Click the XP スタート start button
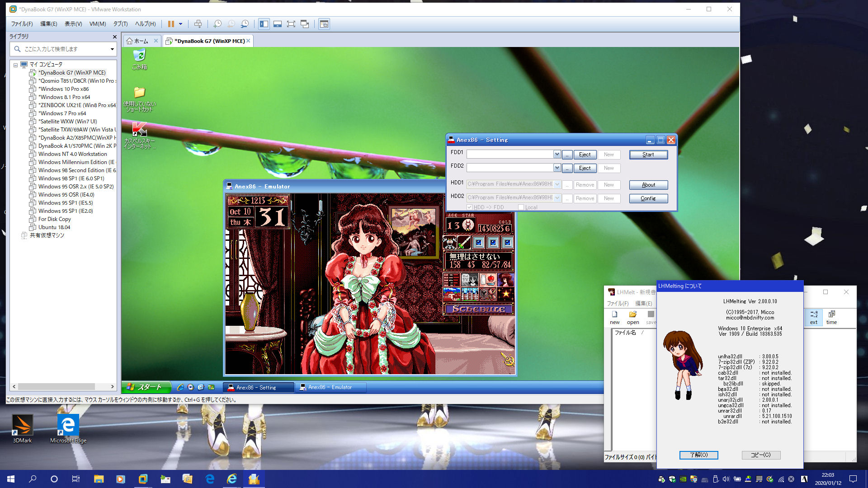This screenshot has height=488, width=868. pyautogui.click(x=146, y=387)
